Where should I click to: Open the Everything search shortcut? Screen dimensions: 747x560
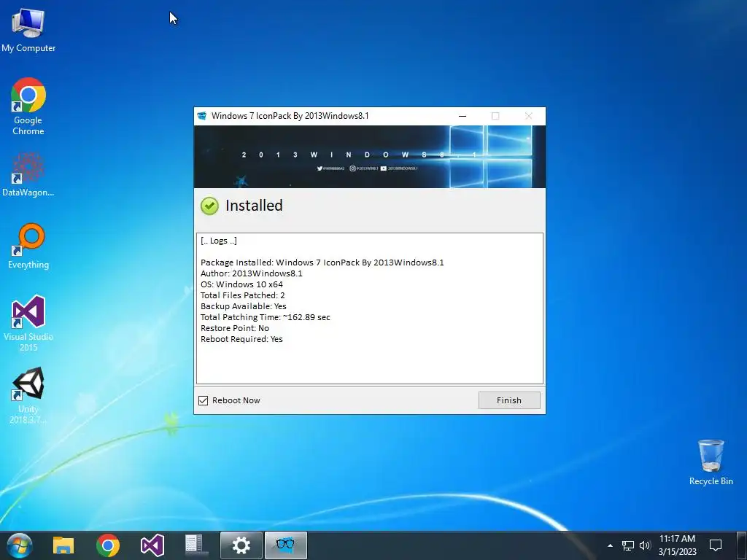(28, 246)
